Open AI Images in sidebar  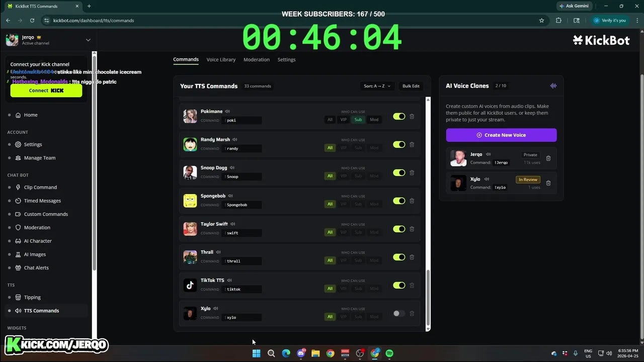pyautogui.click(x=35, y=255)
